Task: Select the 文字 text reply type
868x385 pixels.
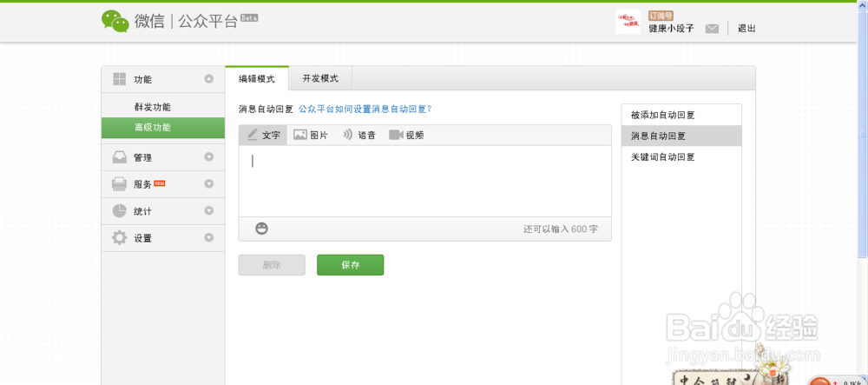Action: pos(264,136)
